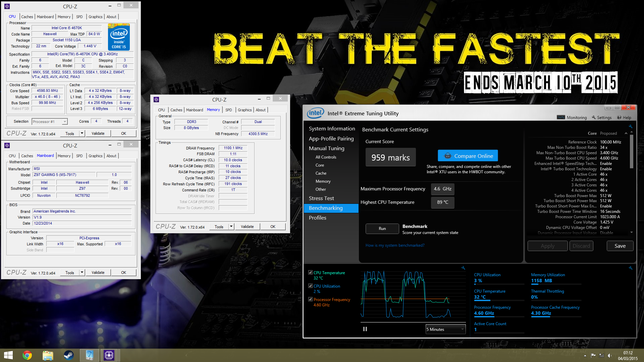644x362 pixels.
Task: Toggle Processor Frequency graph checkbox
Action: [310, 300]
